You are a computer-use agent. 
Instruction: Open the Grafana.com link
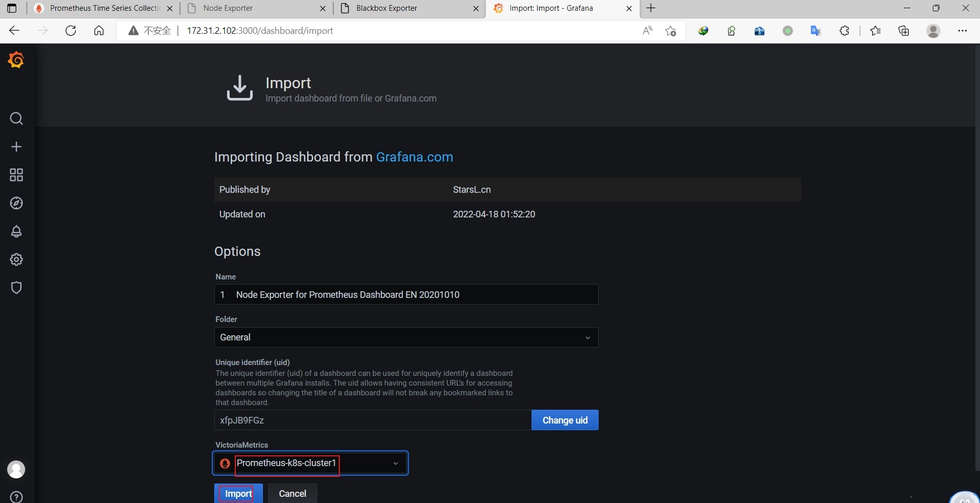[414, 157]
